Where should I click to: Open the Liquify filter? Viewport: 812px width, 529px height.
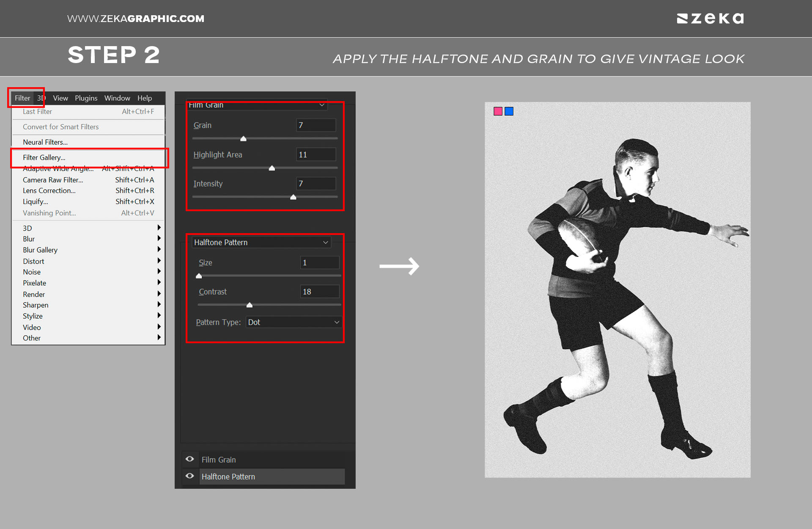[35, 201]
